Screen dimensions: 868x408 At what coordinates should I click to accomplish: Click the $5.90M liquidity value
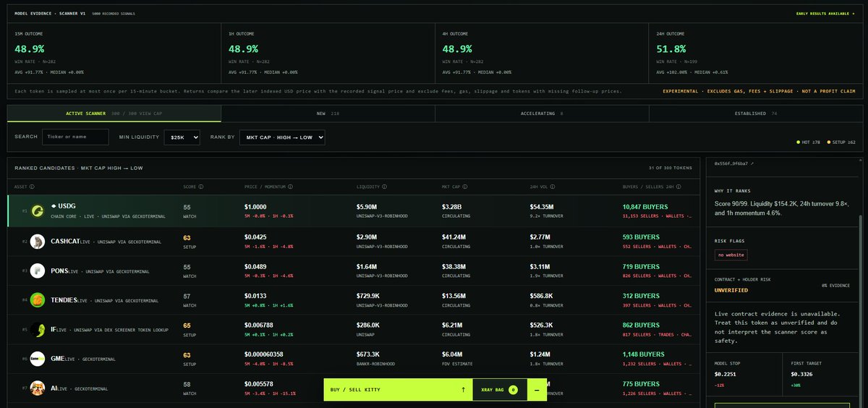(367, 207)
